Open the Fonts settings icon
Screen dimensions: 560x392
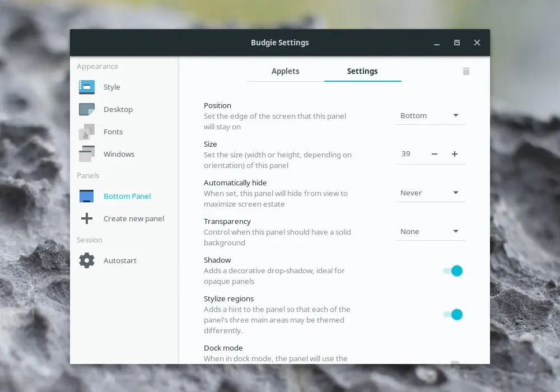pyautogui.click(x=87, y=132)
